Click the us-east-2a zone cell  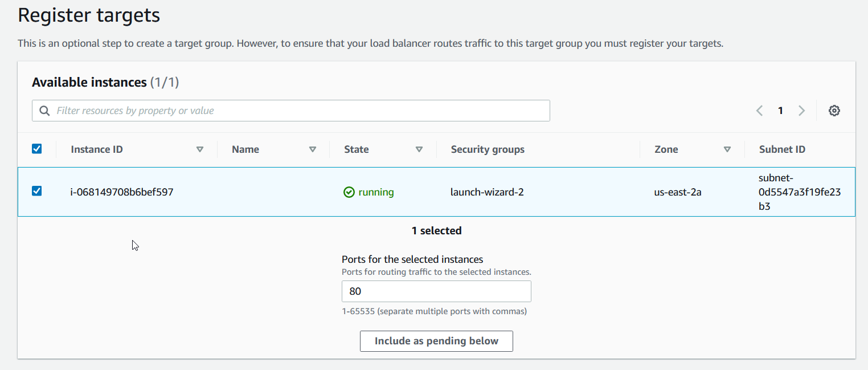[677, 192]
